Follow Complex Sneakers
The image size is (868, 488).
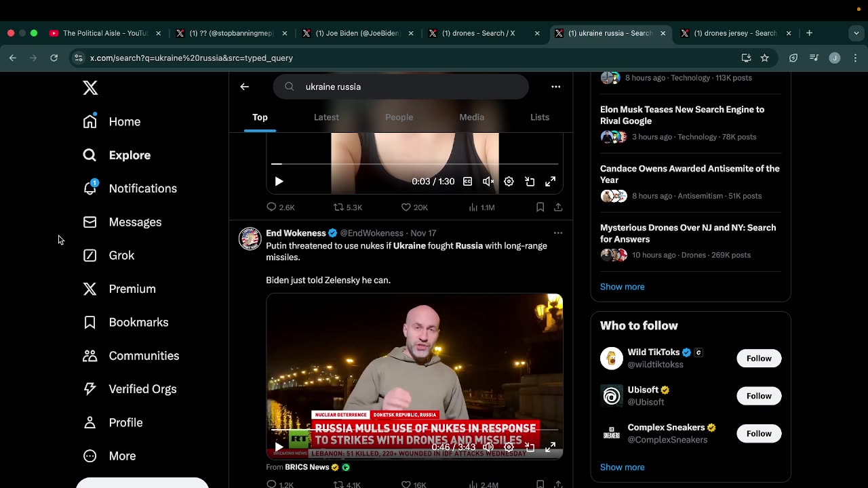[x=759, y=434]
